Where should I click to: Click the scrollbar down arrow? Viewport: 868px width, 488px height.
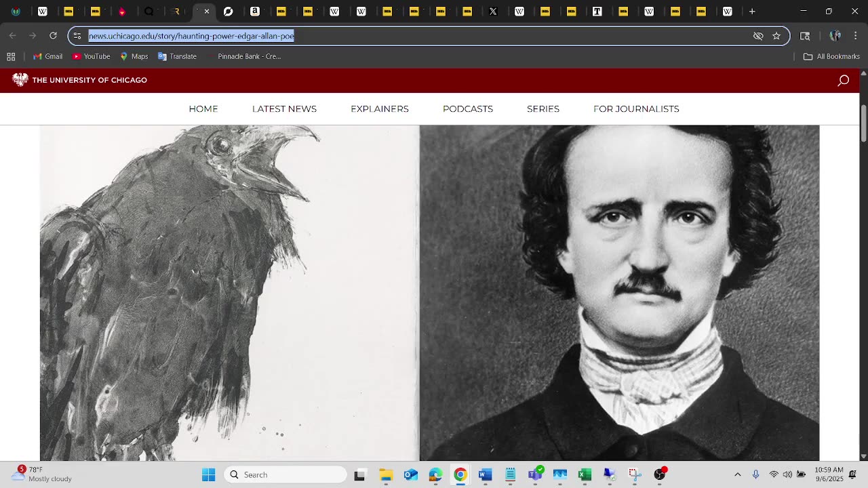(863, 457)
